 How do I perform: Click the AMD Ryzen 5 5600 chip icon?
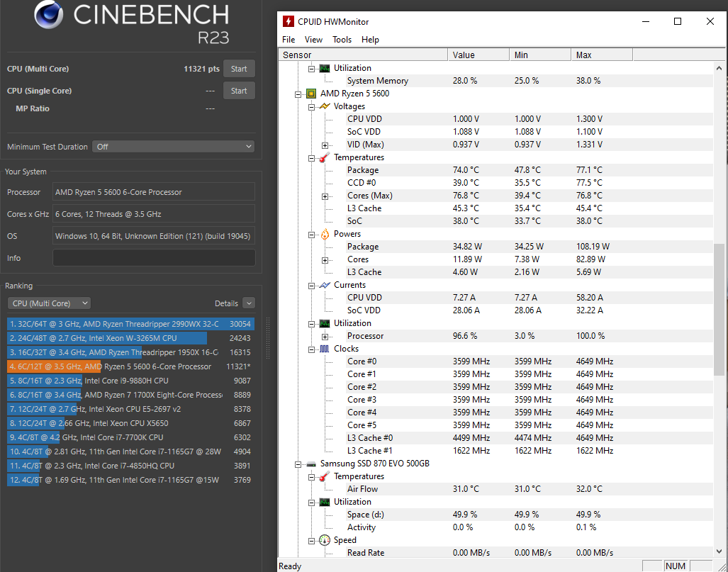(x=311, y=94)
